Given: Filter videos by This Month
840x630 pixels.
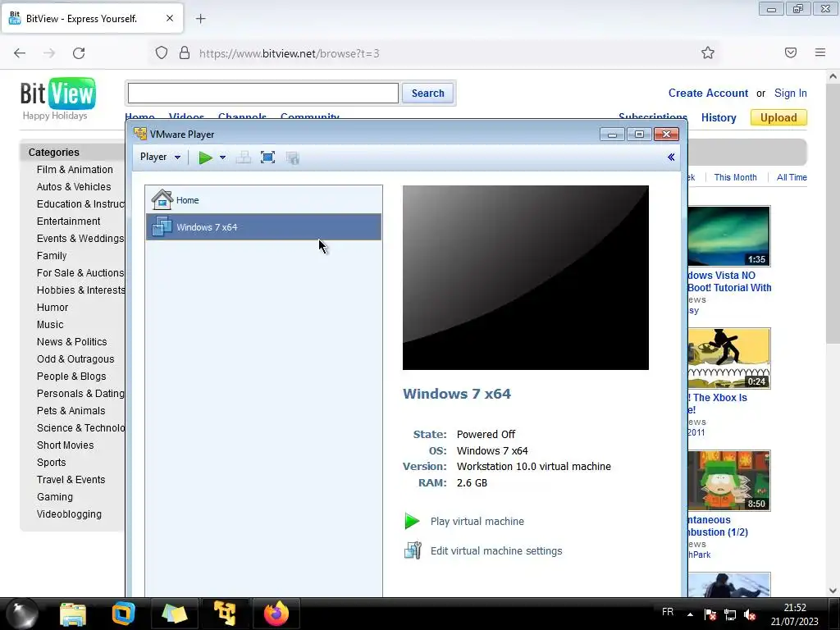Looking at the screenshot, I should pyautogui.click(x=735, y=177).
